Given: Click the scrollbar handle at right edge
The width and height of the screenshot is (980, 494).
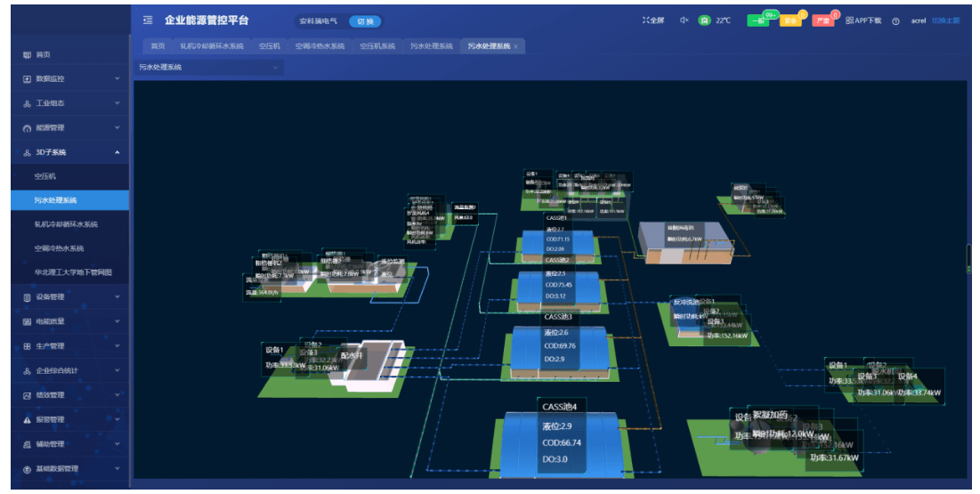Looking at the screenshot, I should (x=969, y=259).
